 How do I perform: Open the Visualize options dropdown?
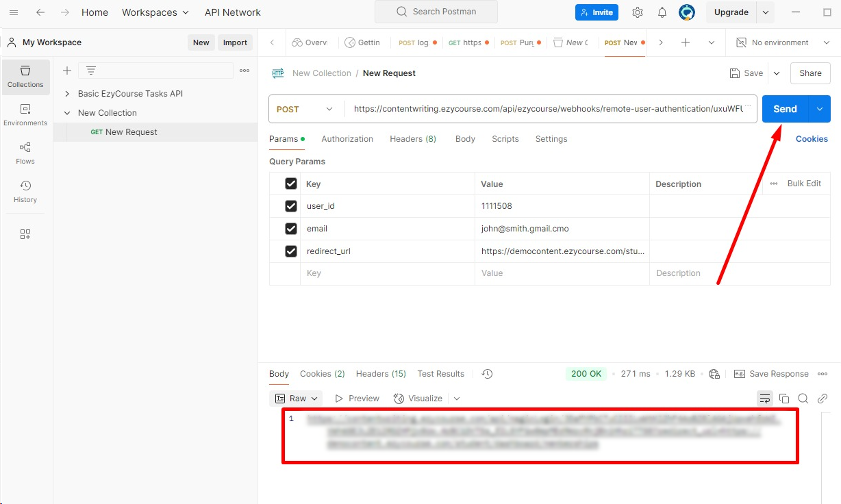pyautogui.click(x=457, y=399)
